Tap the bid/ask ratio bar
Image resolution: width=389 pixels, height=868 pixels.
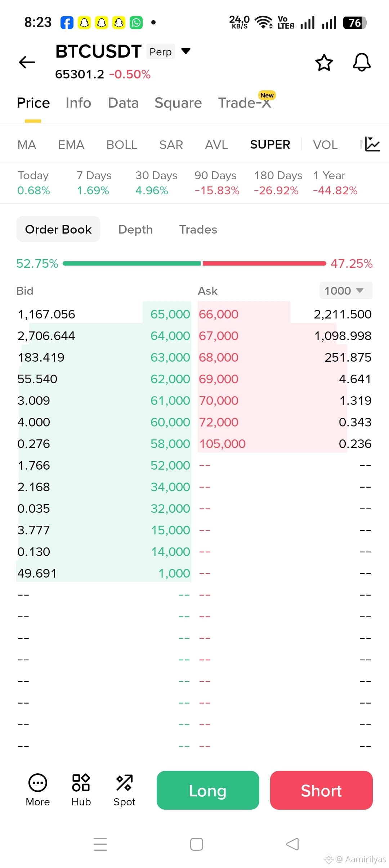click(194, 263)
